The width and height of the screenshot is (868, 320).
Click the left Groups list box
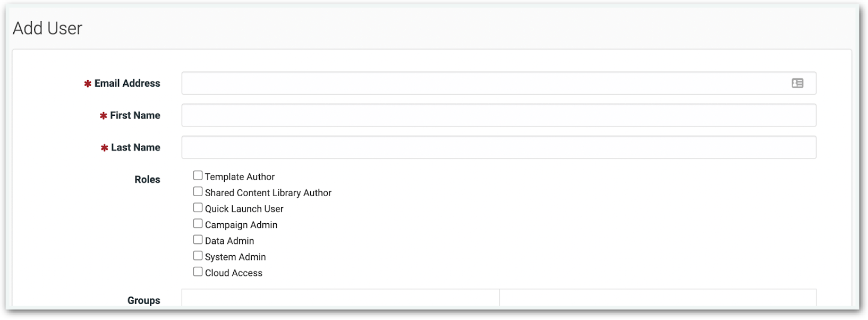[340, 298]
